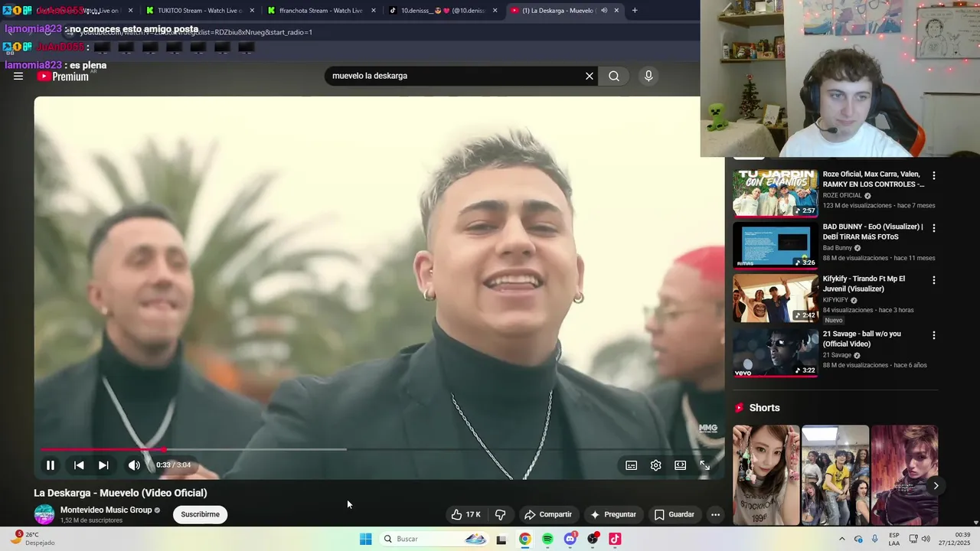
Task: Switch to ffranchota Stream tab
Action: [x=320, y=11]
